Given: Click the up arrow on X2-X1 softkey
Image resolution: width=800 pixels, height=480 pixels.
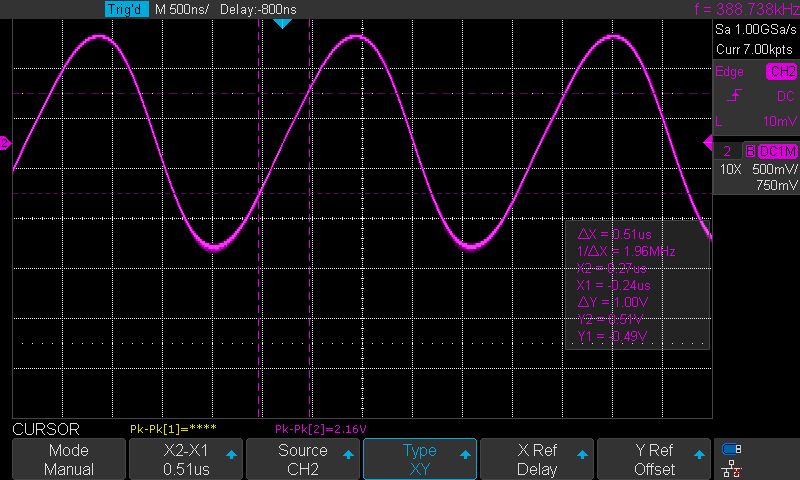Looking at the screenshot, I should [x=232, y=454].
